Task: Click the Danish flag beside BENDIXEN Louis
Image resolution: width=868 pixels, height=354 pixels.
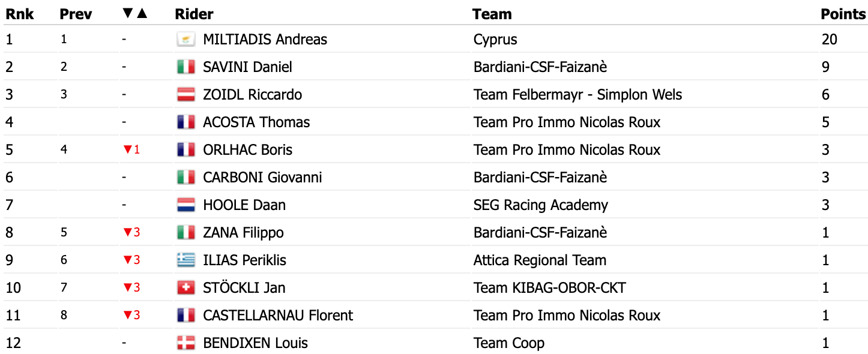Action: click(186, 343)
